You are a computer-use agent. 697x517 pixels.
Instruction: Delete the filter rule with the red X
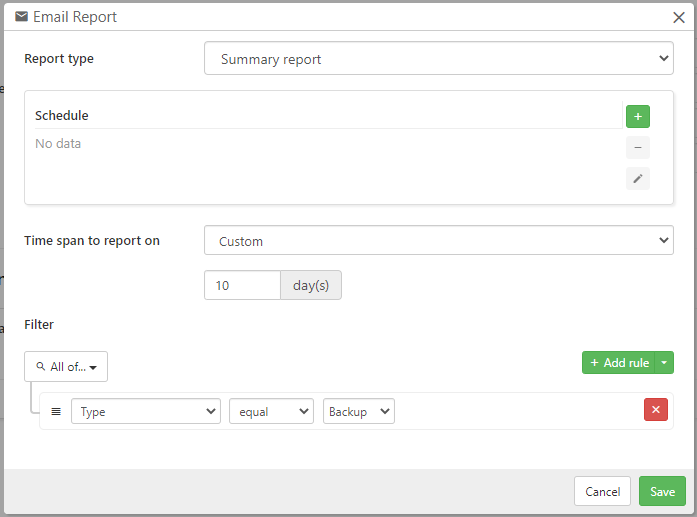click(x=655, y=410)
